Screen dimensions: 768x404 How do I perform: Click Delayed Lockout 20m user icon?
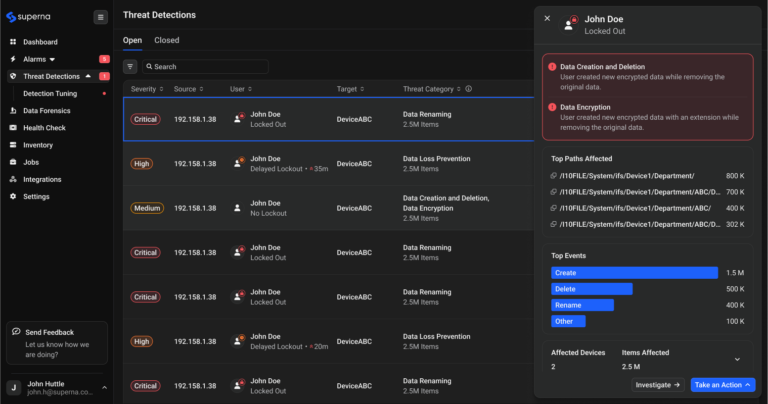tap(238, 341)
